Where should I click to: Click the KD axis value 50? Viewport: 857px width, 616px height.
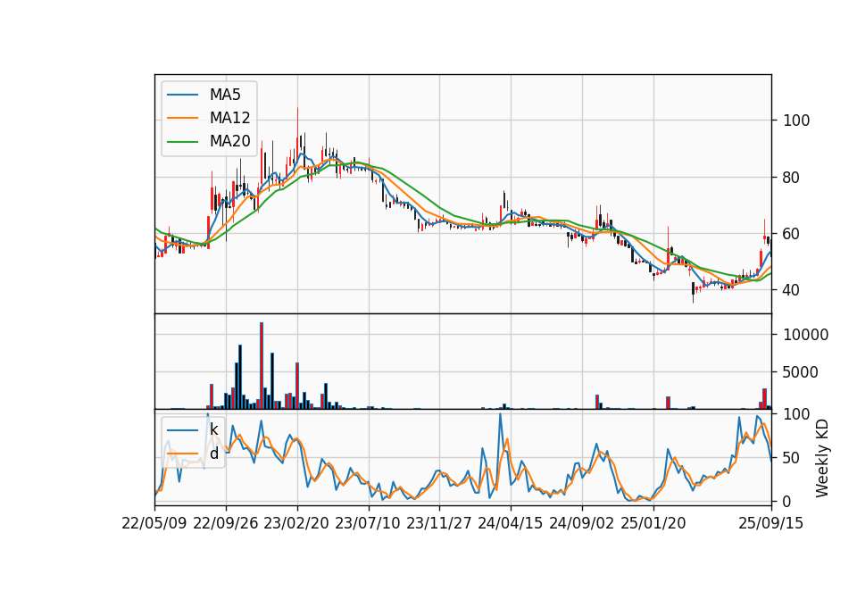click(x=792, y=458)
